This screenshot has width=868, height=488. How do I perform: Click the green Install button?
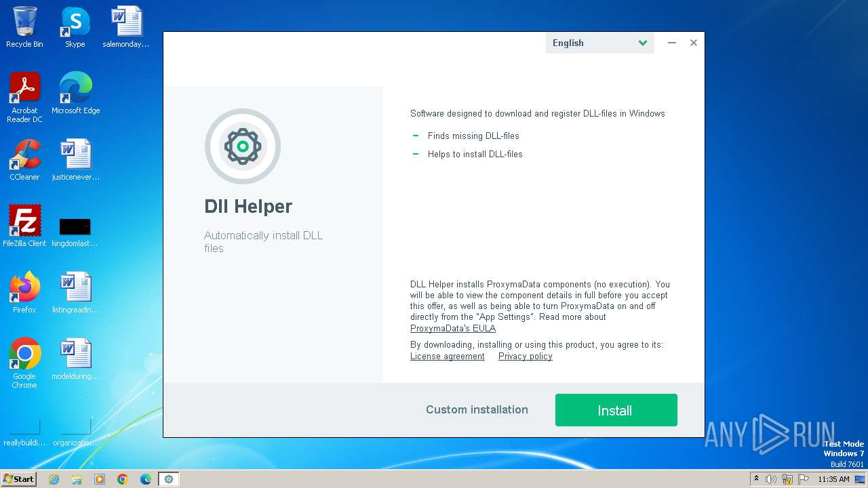tap(616, 410)
